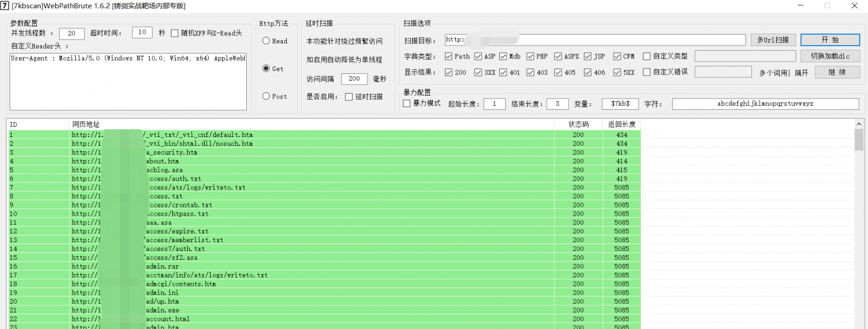Open the 多Url扫描 multi-URL scan
Screen dimensions: 868x329
coord(773,40)
